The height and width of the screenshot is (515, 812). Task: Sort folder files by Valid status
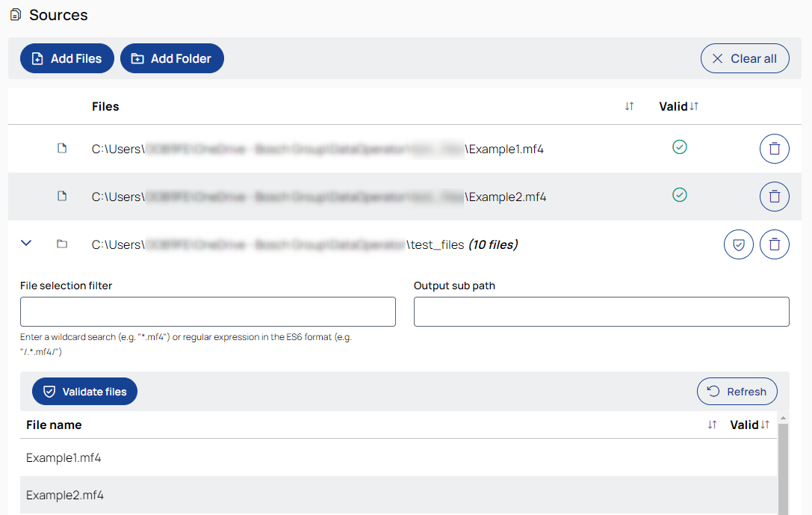coord(764,425)
